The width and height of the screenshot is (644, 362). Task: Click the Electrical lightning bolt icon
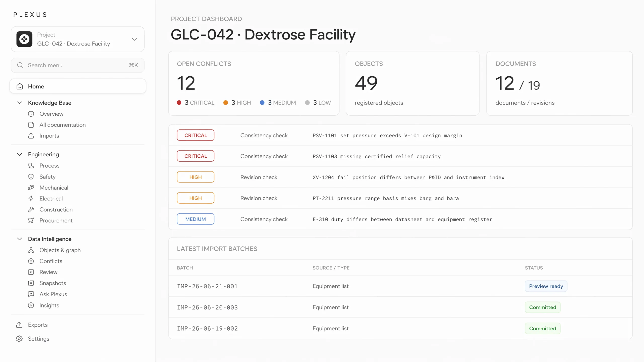click(x=31, y=199)
